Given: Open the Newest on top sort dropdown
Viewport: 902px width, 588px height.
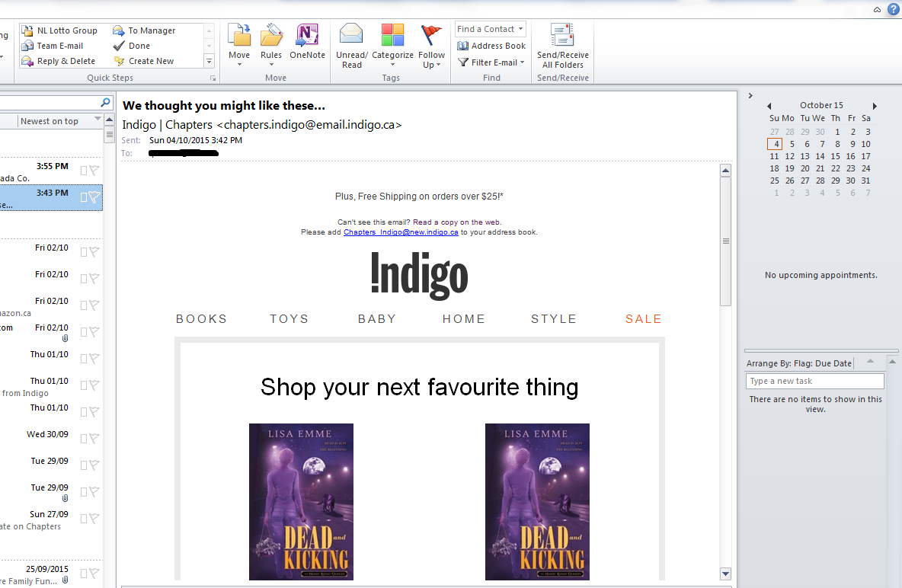Looking at the screenshot, I should click(98, 120).
